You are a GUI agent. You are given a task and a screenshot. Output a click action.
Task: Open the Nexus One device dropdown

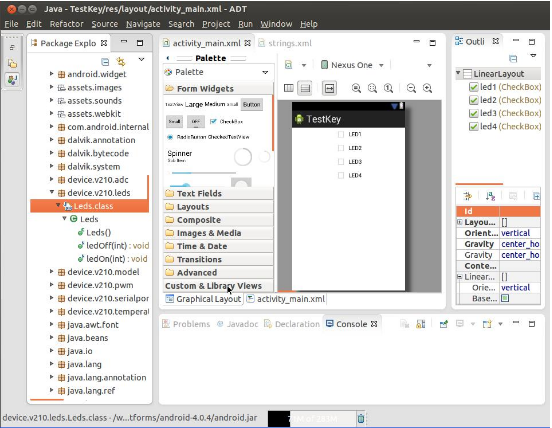[x=381, y=65]
